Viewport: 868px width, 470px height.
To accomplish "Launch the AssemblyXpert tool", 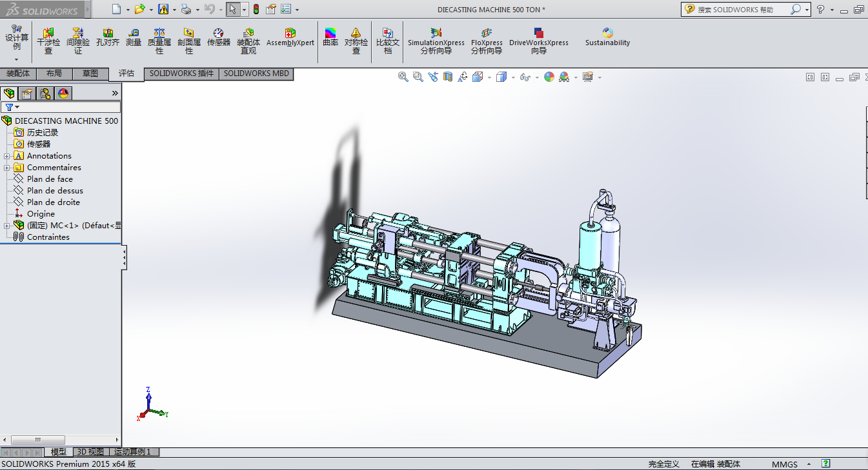I will [x=290, y=37].
